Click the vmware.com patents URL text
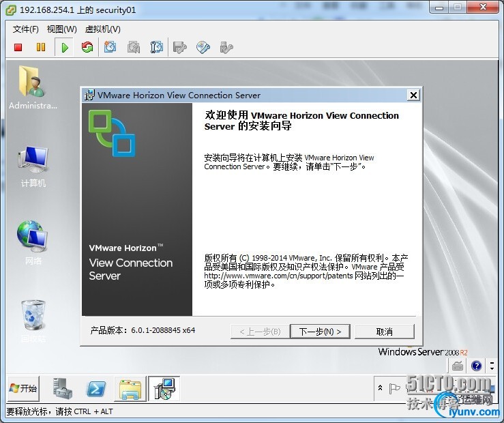Screen dimensions: 504x423 click(x=278, y=276)
